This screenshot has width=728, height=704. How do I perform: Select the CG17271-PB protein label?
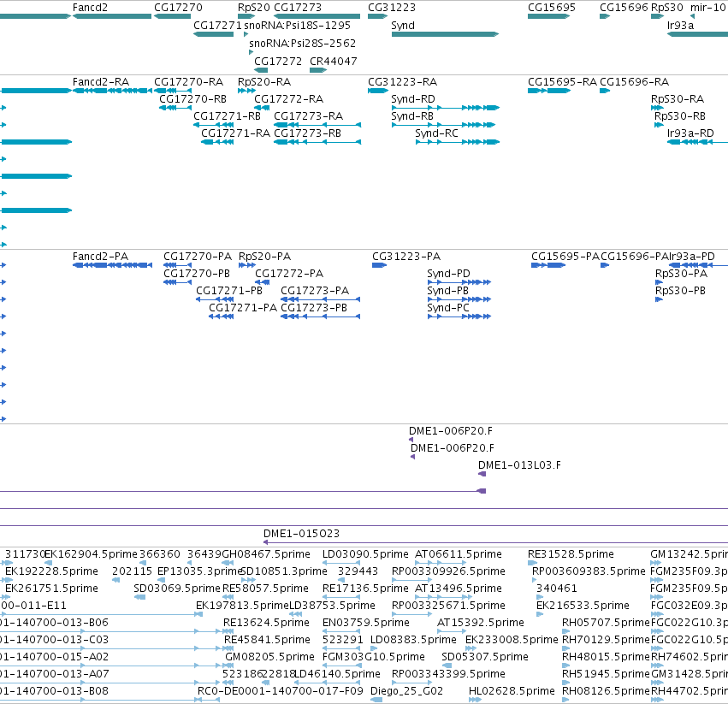pos(229,291)
